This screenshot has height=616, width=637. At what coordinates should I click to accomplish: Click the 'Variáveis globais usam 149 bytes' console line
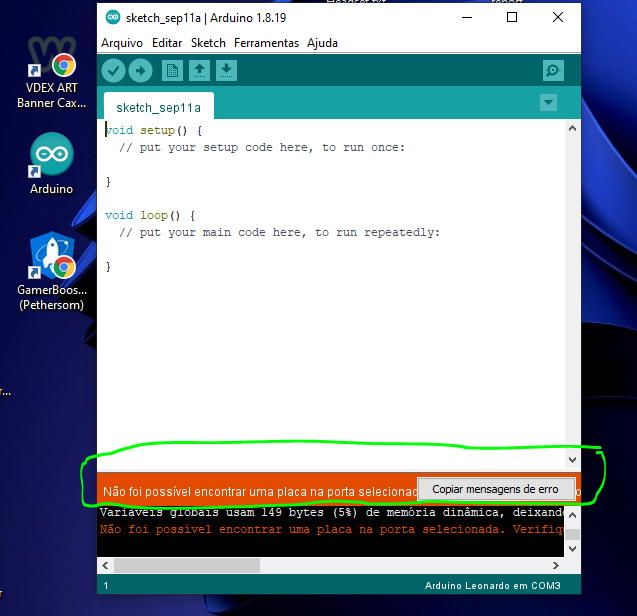tap(332, 512)
